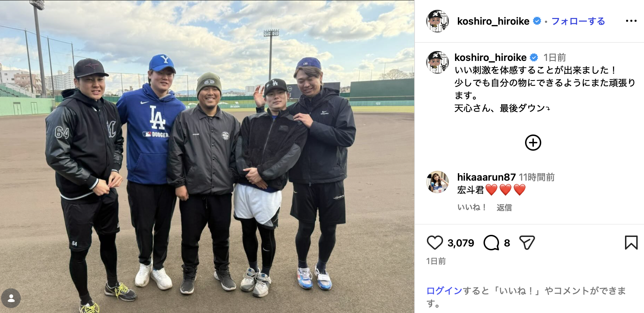View the 3,079 likes count
644x313 pixels.
point(461,243)
